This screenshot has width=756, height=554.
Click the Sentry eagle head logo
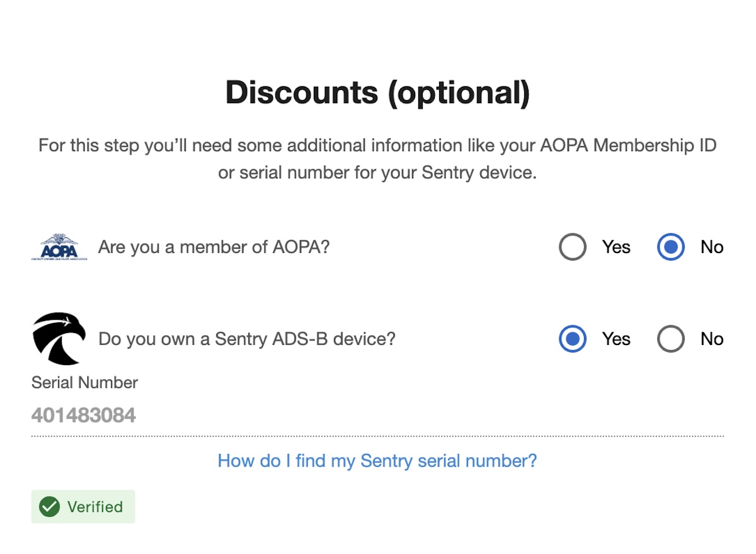pos(59,338)
